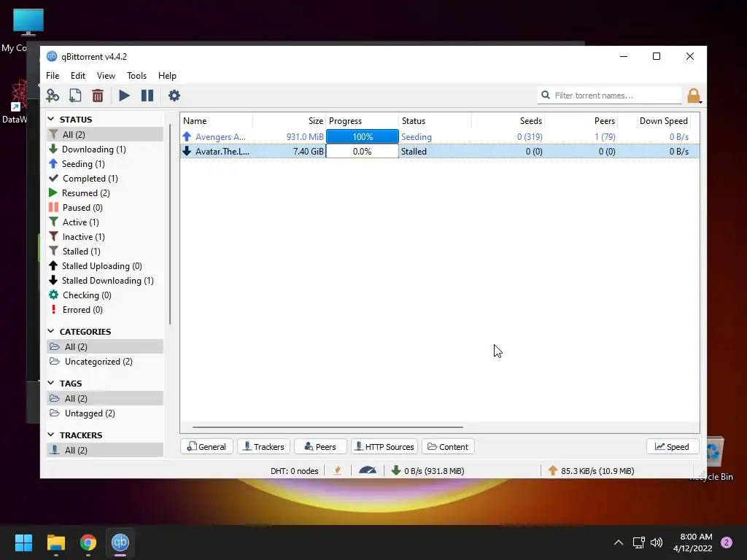Screen dimensions: 747x560
Task: Click the magnifier icon in filter box
Action: point(546,96)
